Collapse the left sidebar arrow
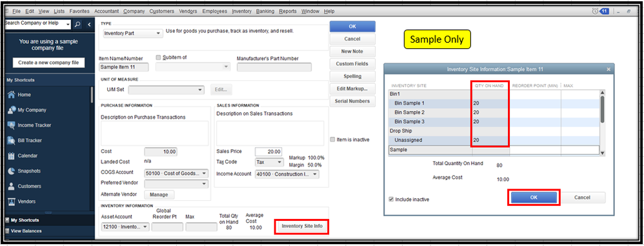This screenshot has height=246, width=644. pos(89,25)
